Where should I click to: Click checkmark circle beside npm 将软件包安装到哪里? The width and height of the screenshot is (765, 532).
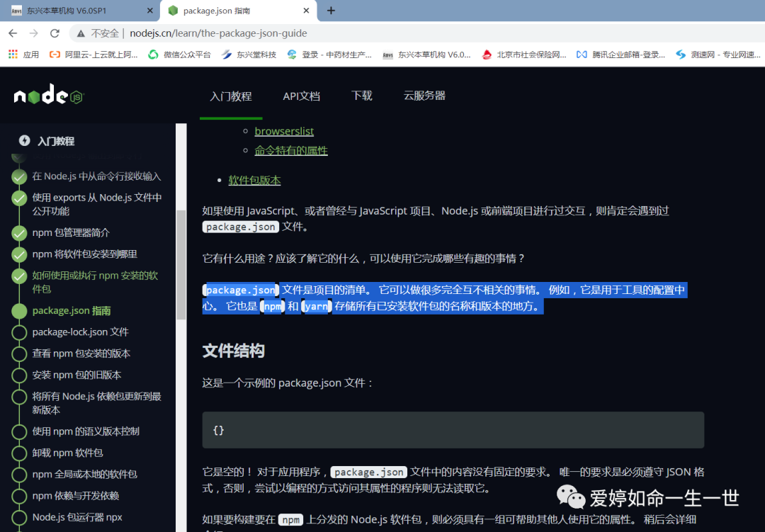pyautogui.click(x=20, y=255)
